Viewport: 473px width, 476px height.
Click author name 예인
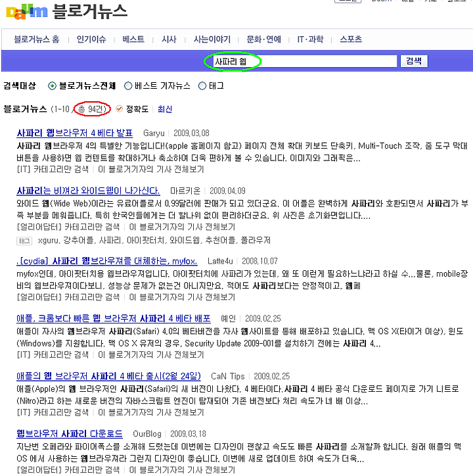click(x=229, y=319)
